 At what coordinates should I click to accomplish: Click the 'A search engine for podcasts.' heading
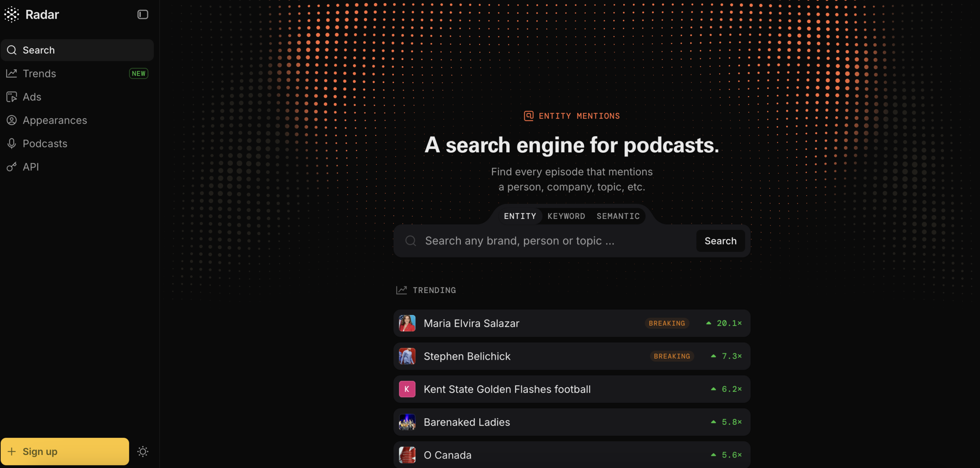coord(572,145)
